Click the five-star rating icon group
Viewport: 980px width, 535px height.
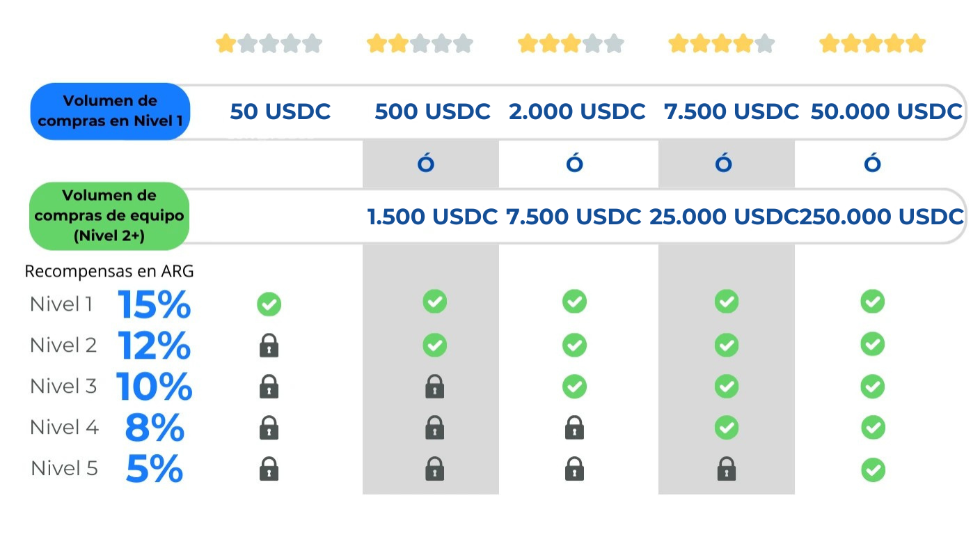point(872,44)
